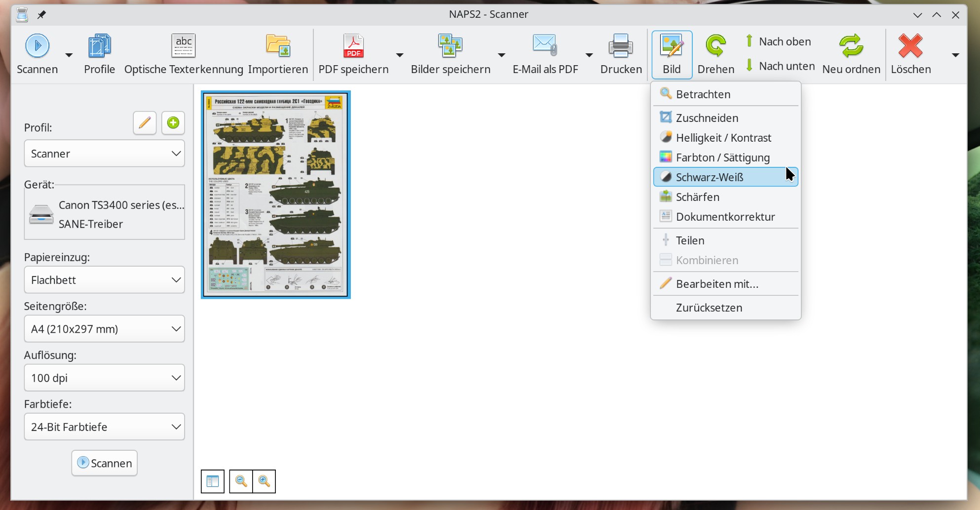Select Zurücksetzen menu entry

click(725, 307)
